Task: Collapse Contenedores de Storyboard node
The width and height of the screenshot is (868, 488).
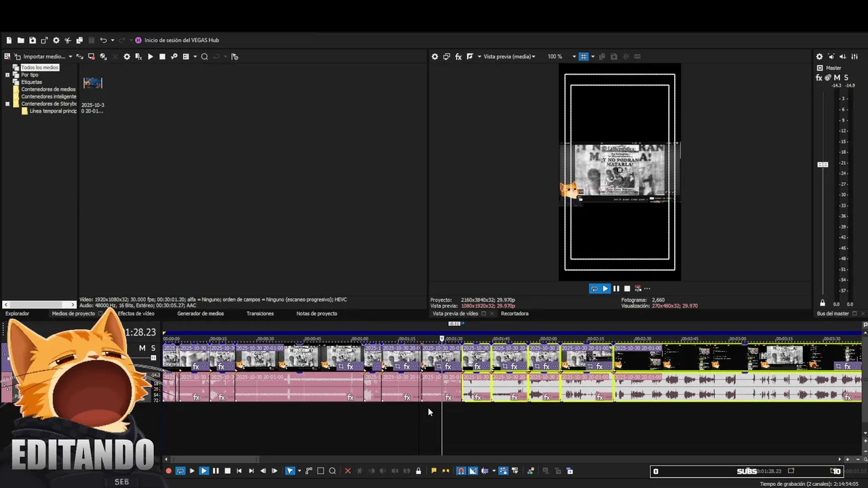Action: pyautogui.click(x=7, y=104)
